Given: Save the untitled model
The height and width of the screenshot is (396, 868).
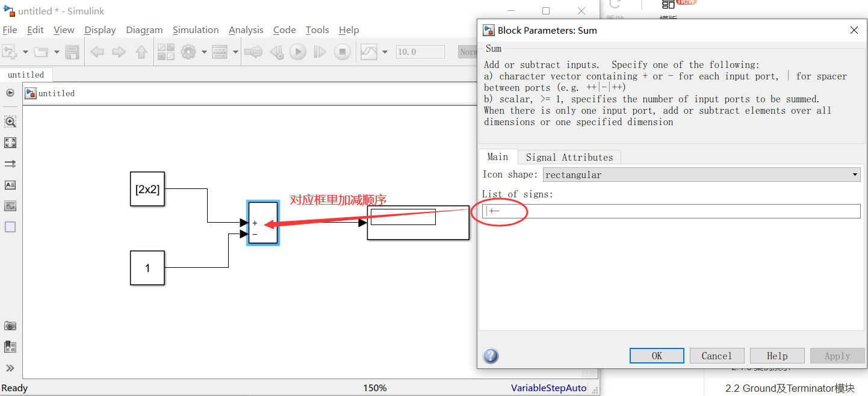Looking at the screenshot, I should [73, 52].
